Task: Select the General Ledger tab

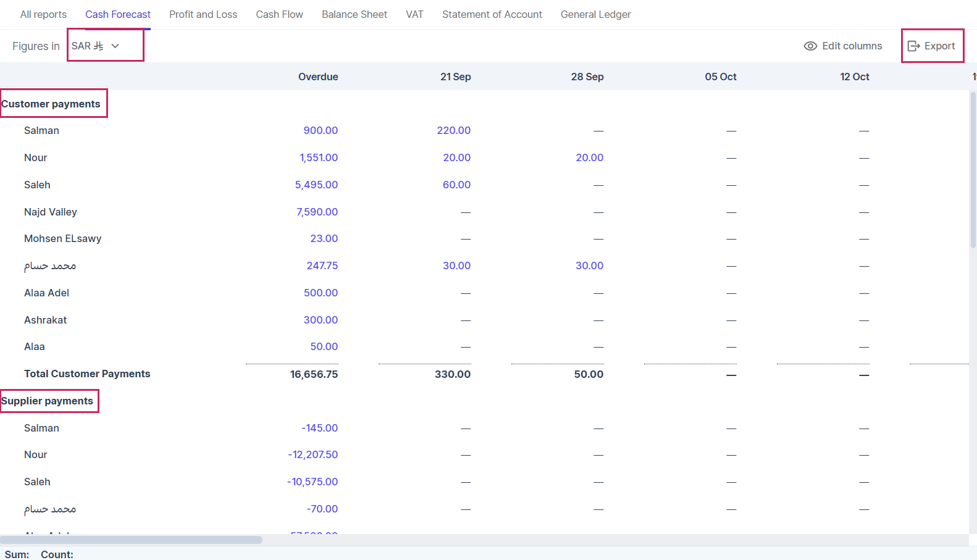Action: 595,14
